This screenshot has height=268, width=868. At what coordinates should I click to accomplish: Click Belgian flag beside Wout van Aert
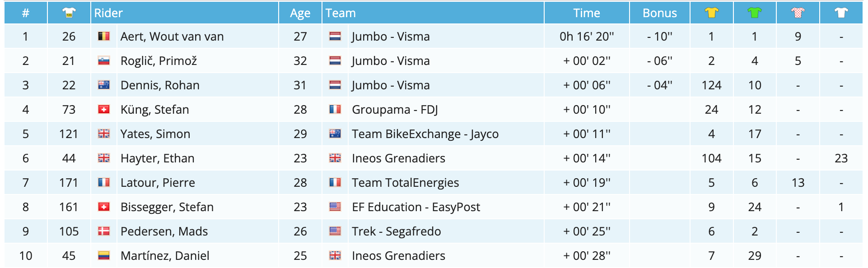[104, 37]
